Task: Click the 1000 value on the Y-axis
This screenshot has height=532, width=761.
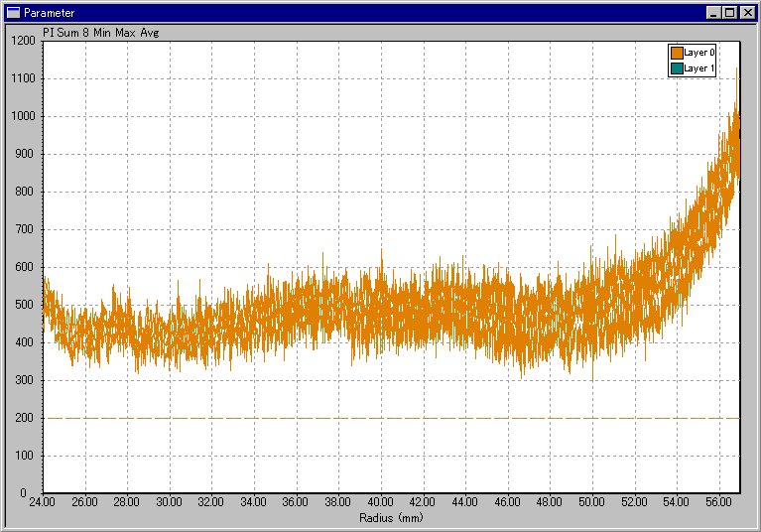Action: click(x=22, y=116)
